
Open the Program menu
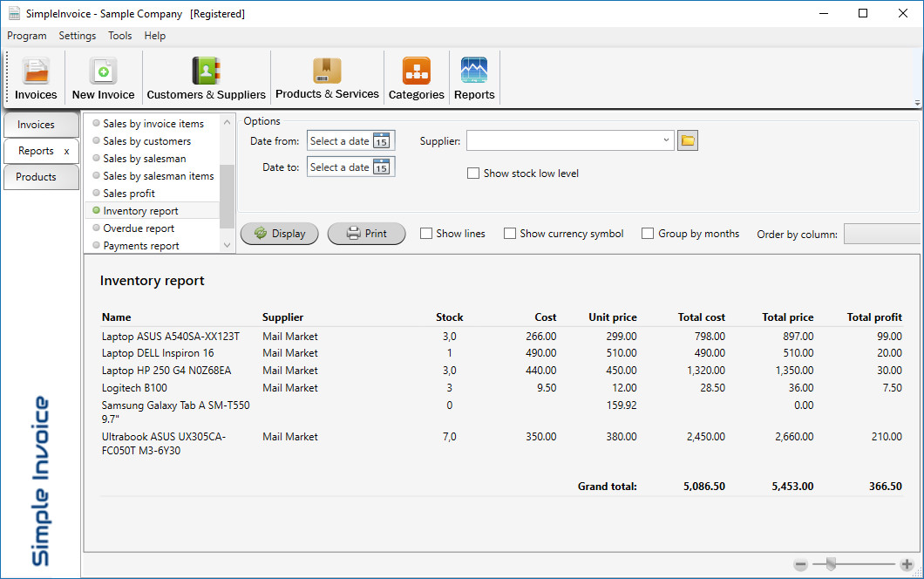click(26, 36)
